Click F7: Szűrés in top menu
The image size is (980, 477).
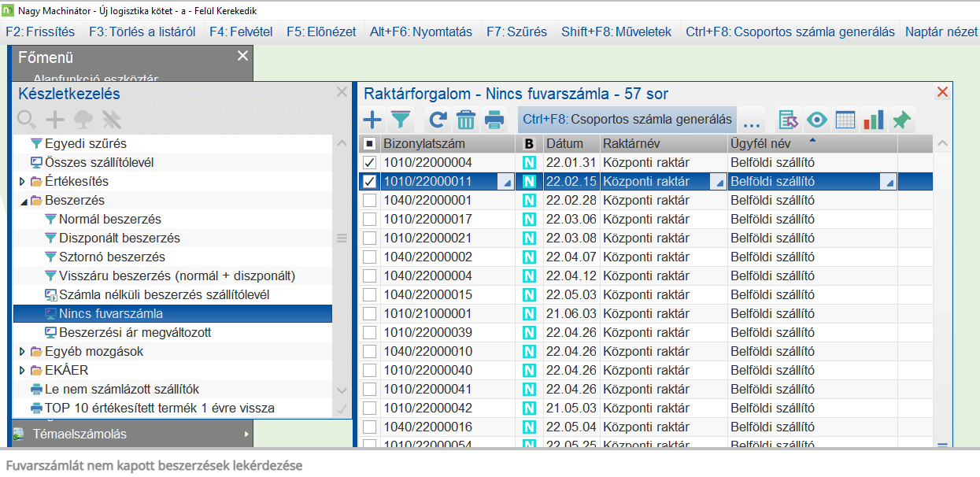[516, 32]
